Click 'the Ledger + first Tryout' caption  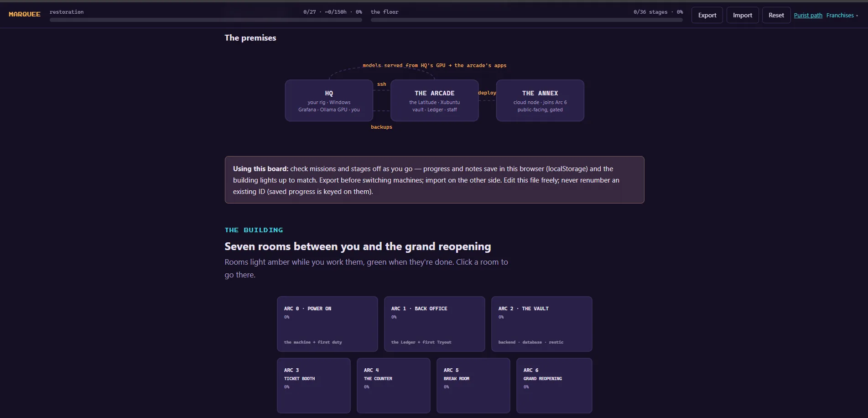[x=421, y=342]
